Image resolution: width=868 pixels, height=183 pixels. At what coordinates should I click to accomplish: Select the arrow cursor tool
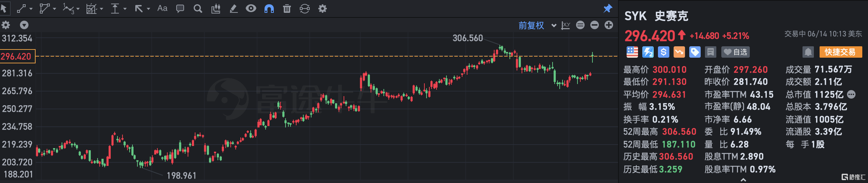4,8
